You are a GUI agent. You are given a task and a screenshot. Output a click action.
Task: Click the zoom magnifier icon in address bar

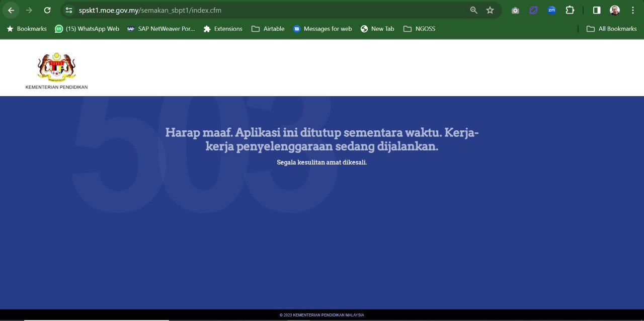pyautogui.click(x=473, y=10)
